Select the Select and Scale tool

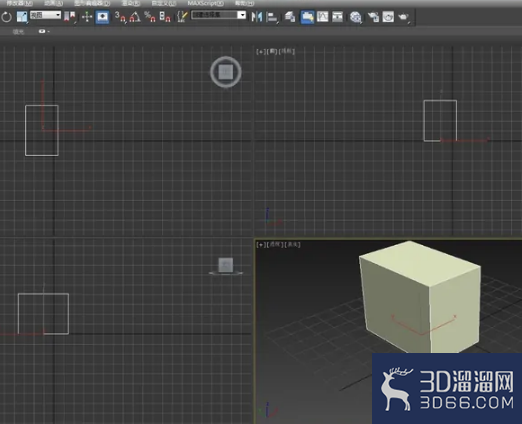[x=22, y=17]
